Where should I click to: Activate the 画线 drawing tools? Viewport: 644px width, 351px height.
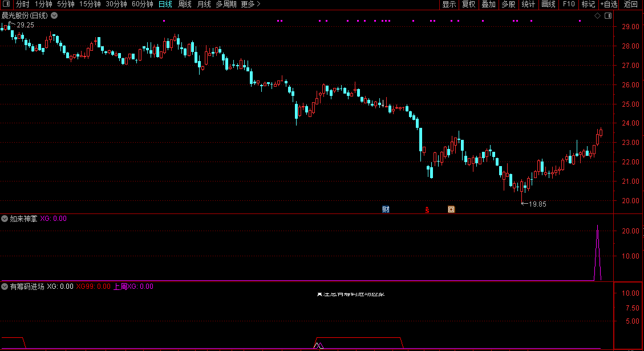pyautogui.click(x=548, y=4)
